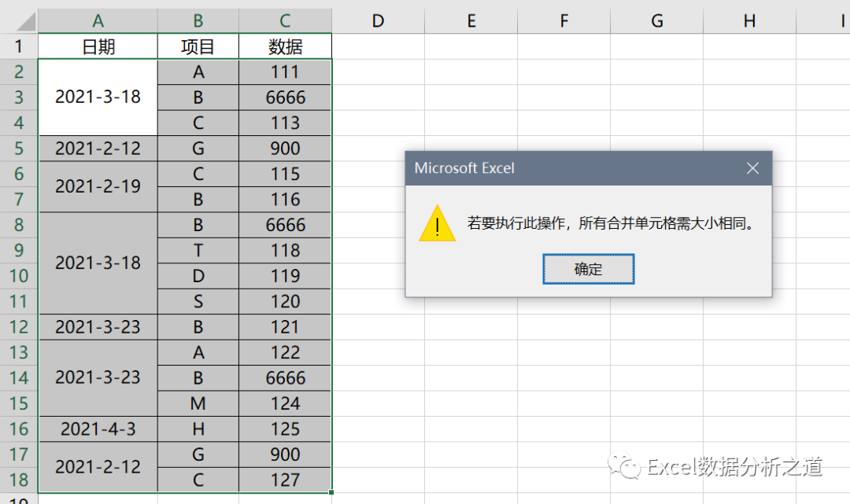Click merged cell 2021-3-18 in rows 8-11
Image resolution: width=850 pixels, height=504 pixels.
tap(98, 263)
